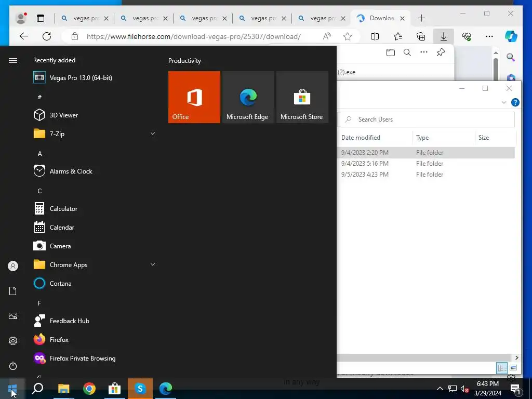Click the Office tile
532x399 pixels.
pyautogui.click(x=194, y=97)
